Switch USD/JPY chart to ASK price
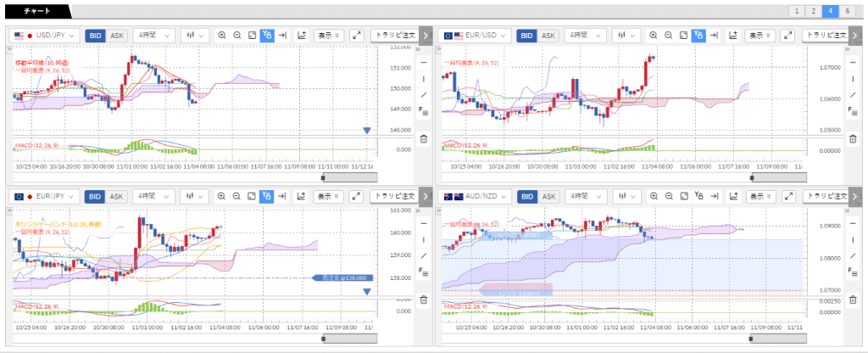This screenshot has height=353, width=868. coord(117,36)
